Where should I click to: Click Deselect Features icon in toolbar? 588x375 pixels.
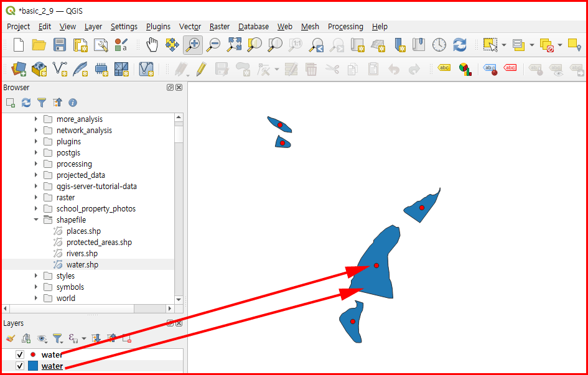pos(547,45)
